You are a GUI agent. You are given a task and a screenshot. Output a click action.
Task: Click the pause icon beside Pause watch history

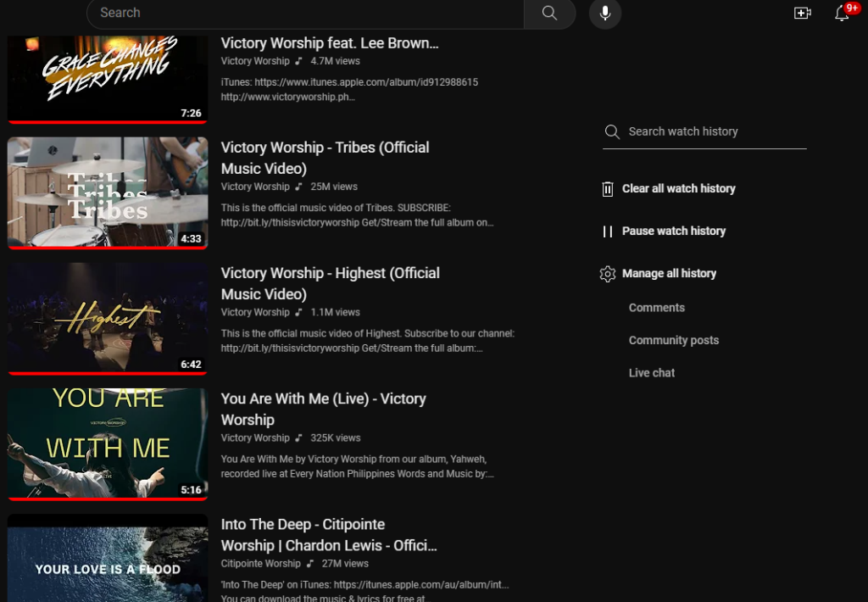[607, 231]
